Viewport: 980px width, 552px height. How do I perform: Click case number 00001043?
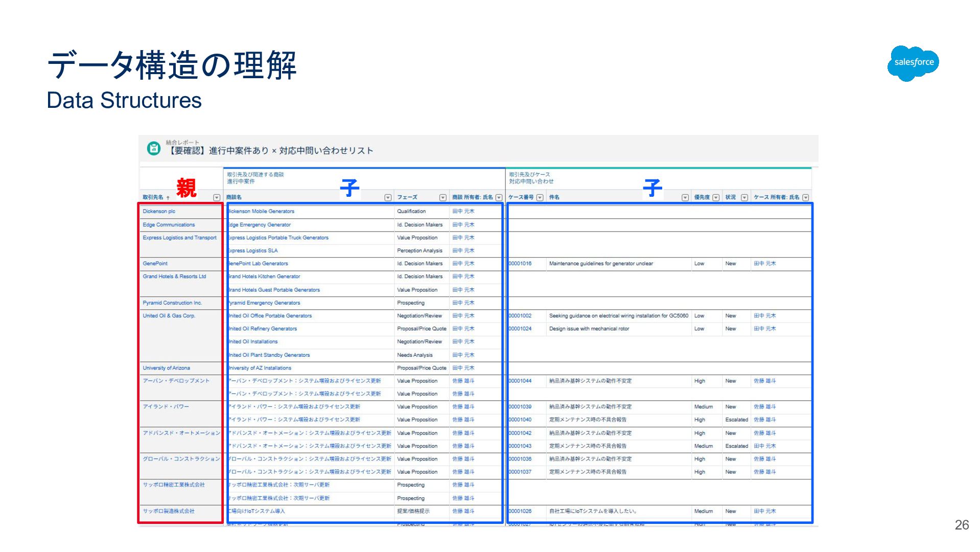(x=520, y=446)
